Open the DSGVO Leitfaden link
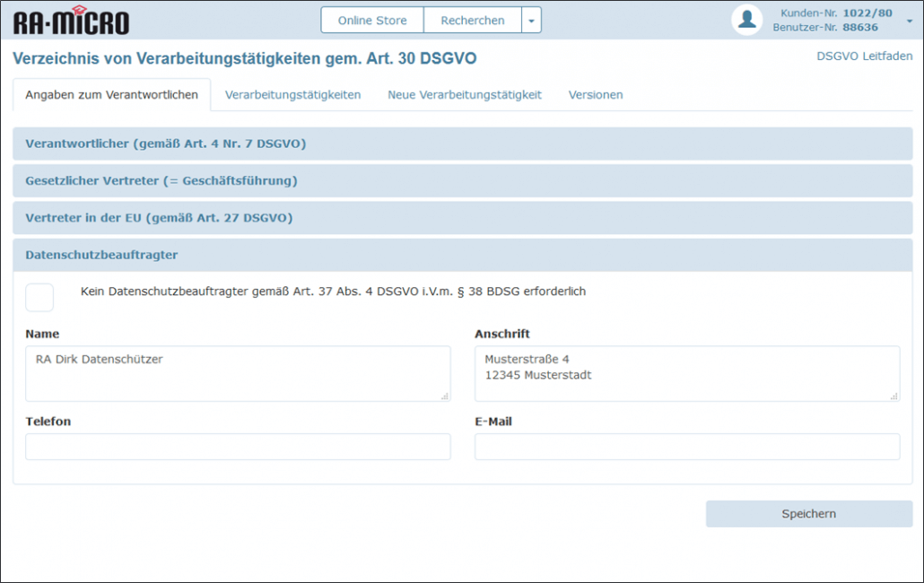924x583 pixels. 864,57
